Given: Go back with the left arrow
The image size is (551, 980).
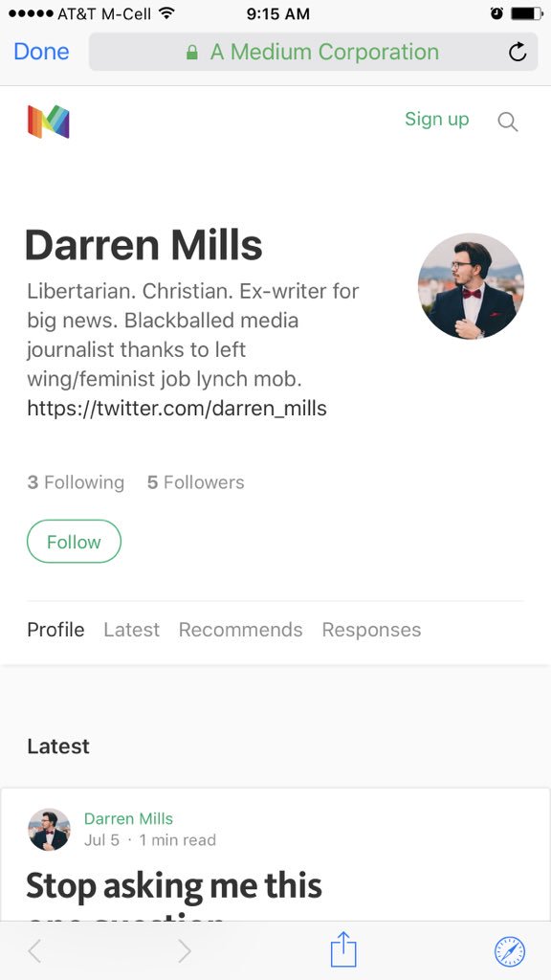Looking at the screenshot, I should [35, 951].
